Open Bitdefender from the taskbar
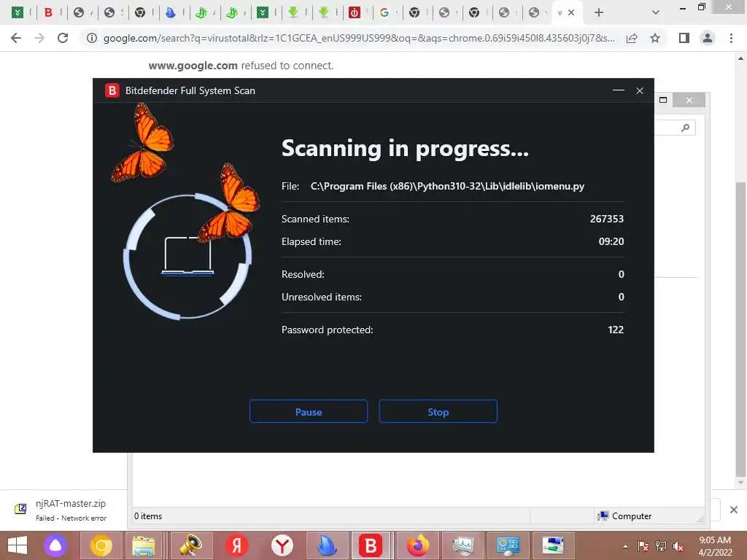747x560 pixels. [371, 545]
